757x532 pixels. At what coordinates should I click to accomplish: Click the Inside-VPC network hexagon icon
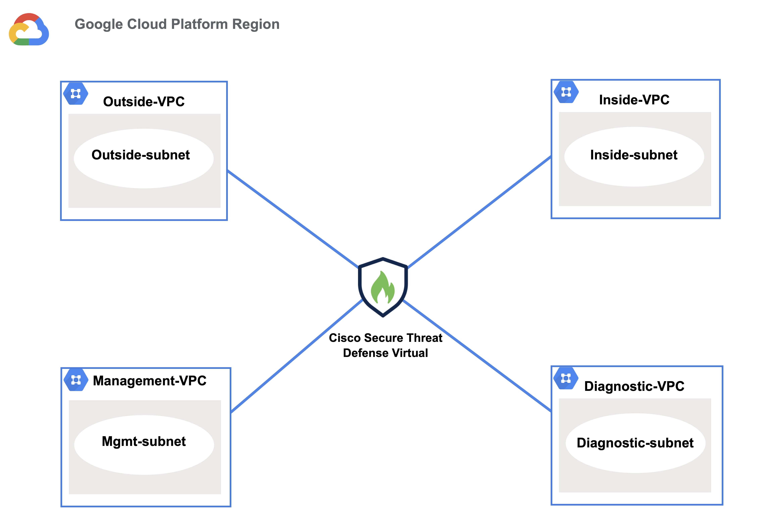(566, 92)
